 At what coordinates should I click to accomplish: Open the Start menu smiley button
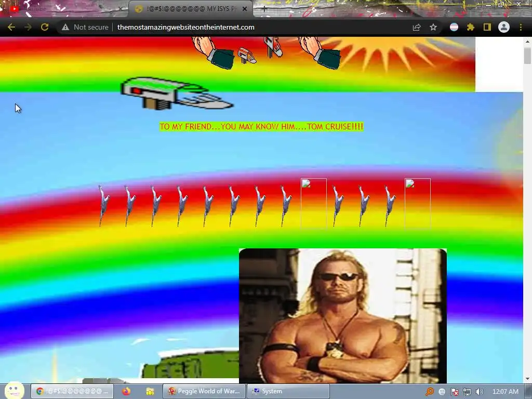pyautogui.click(x=14, y=391)
